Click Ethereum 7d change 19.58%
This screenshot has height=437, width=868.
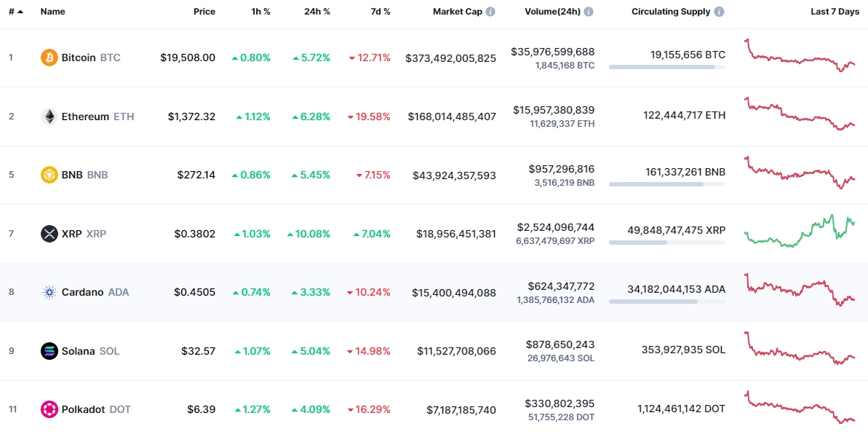(369, 117)
